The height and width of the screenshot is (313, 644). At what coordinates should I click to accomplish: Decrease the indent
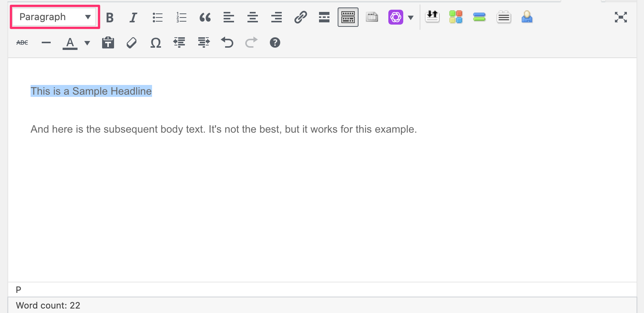[x=179, y=43]
